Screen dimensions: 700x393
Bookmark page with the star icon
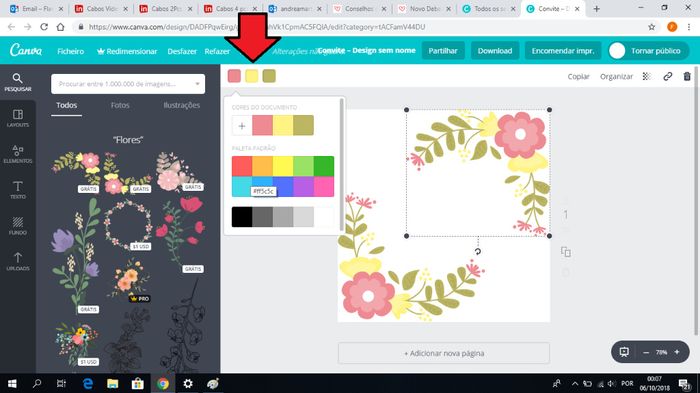coord(651,27)
